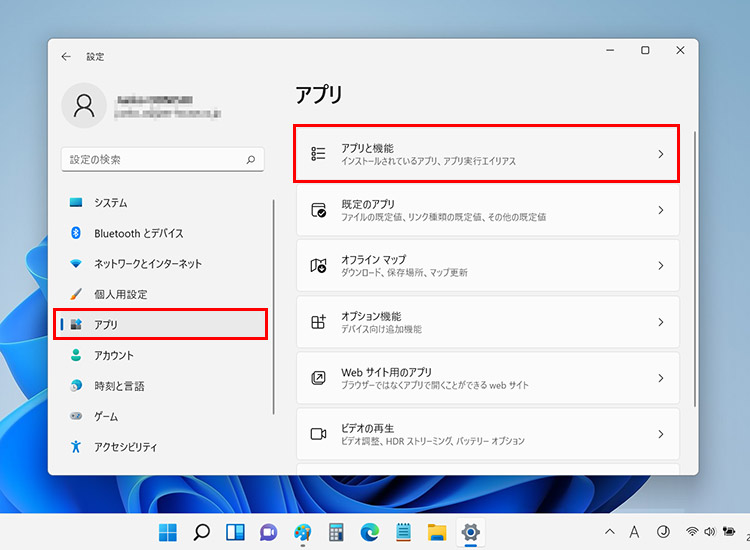Screen dimensions: 750x550
Task: Click the user profile avatar
Action: (x=85, y=105)
